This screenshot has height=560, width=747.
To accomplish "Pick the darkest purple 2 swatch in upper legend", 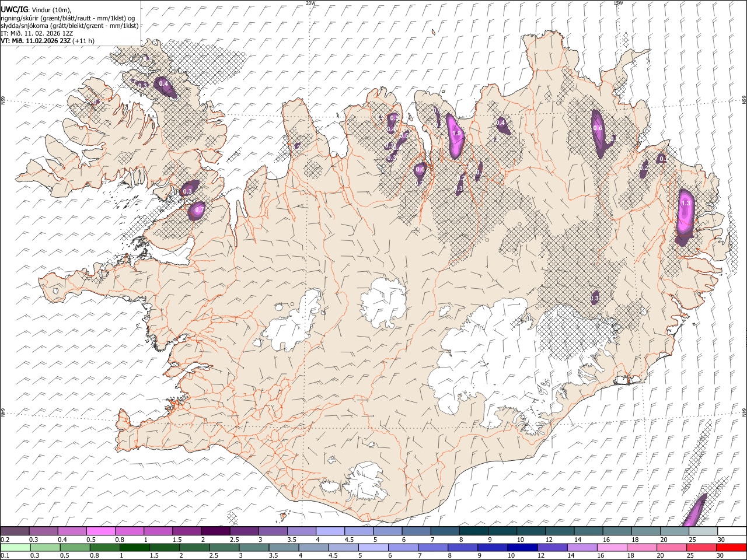I will 215,531.
